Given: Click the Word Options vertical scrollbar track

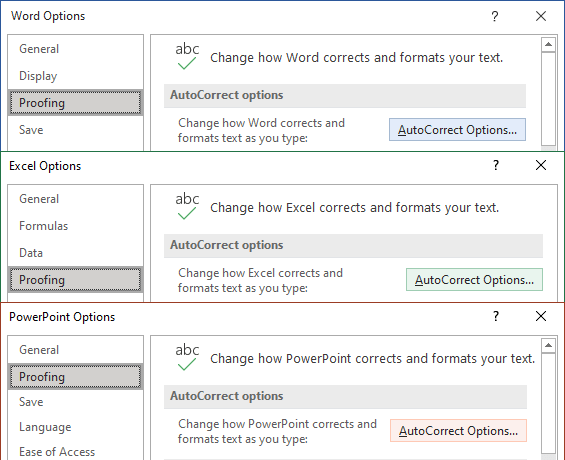Looking at the screenshot, I should pos(548,99).
